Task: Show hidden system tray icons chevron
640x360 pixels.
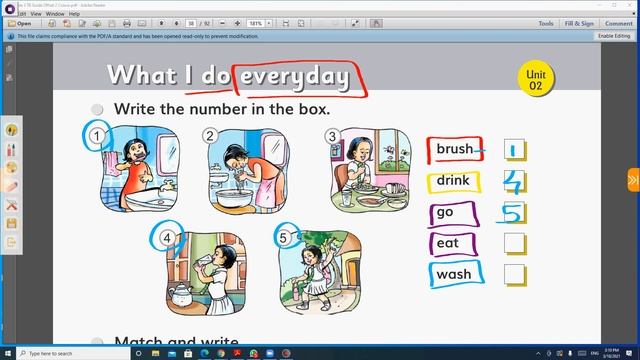Action: pyautogui.click(x=538, y=353)
